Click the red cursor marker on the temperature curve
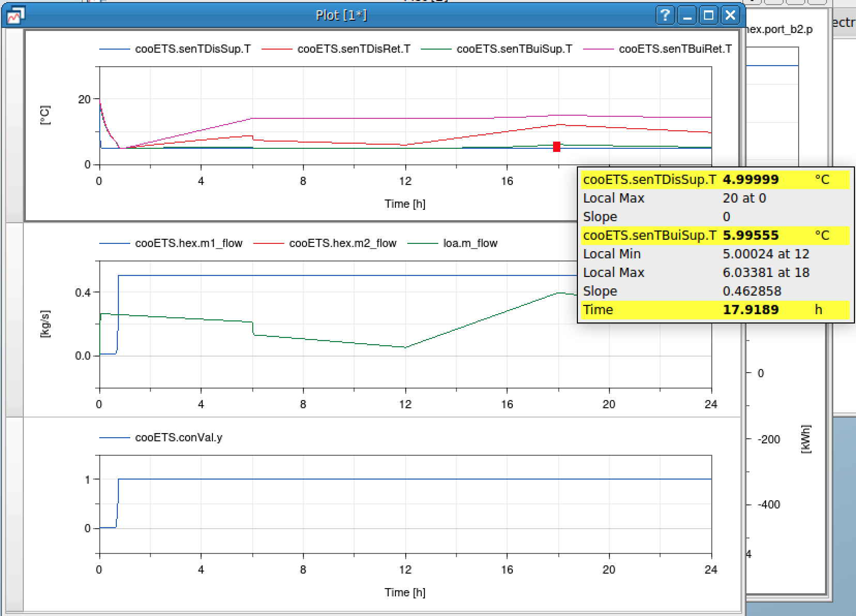The height and width of the screenshot is (616, 856). (557, 147)
